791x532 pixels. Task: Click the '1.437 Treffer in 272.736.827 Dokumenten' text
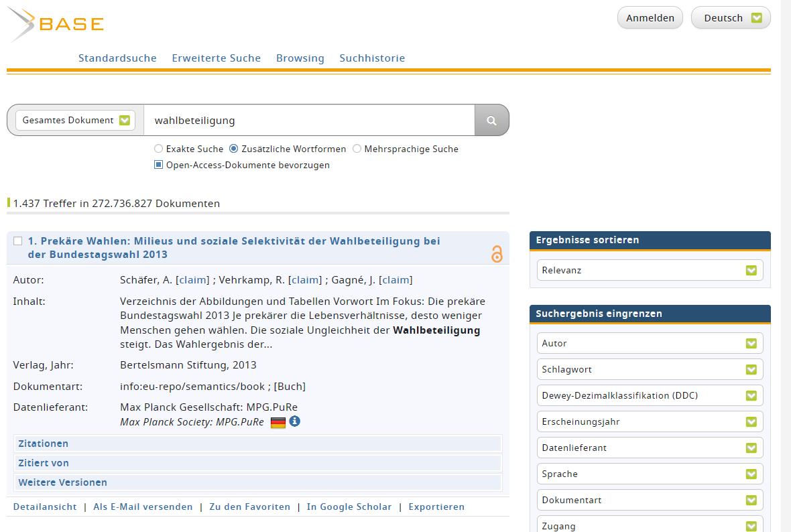tap(117, 204)
